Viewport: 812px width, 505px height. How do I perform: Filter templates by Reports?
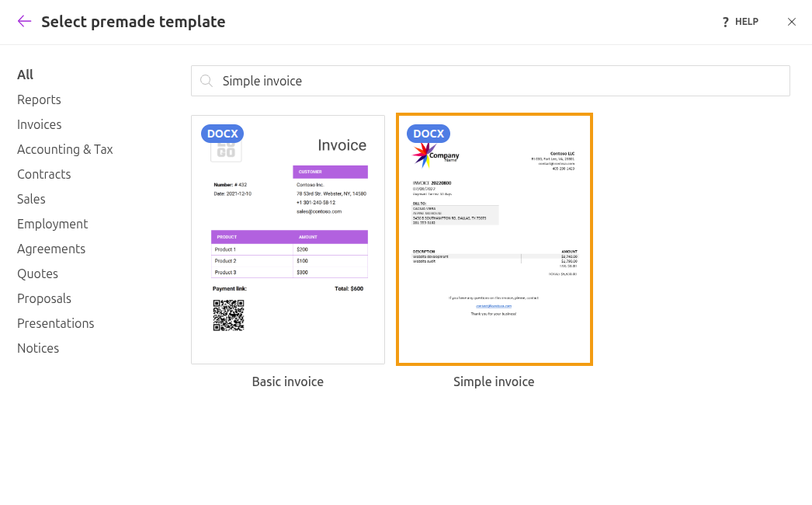click(39, 99)
